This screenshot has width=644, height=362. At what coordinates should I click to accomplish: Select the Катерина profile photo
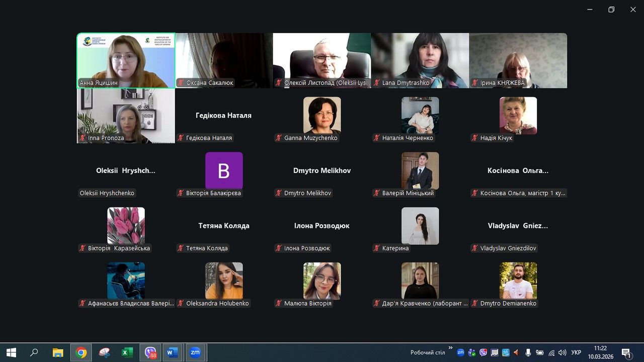[420, 226]
